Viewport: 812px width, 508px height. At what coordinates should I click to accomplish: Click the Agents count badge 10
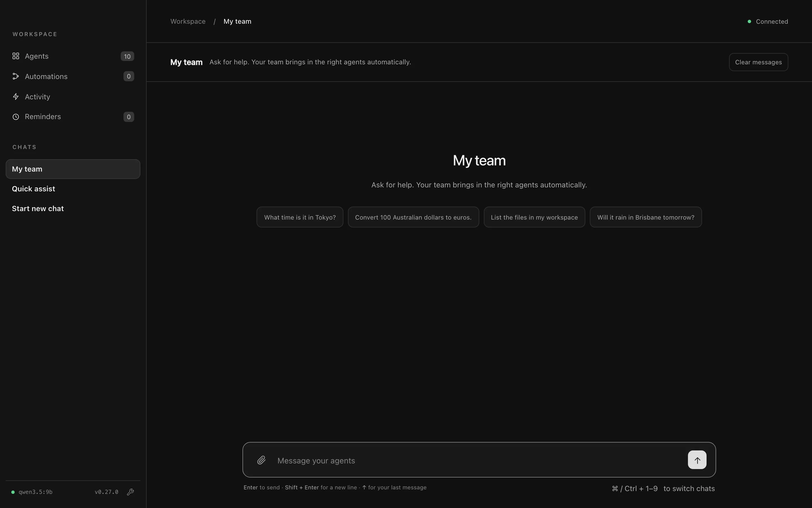127,56
